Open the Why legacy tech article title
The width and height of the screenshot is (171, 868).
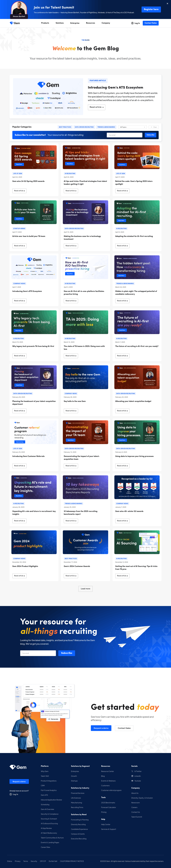point(33,346)
